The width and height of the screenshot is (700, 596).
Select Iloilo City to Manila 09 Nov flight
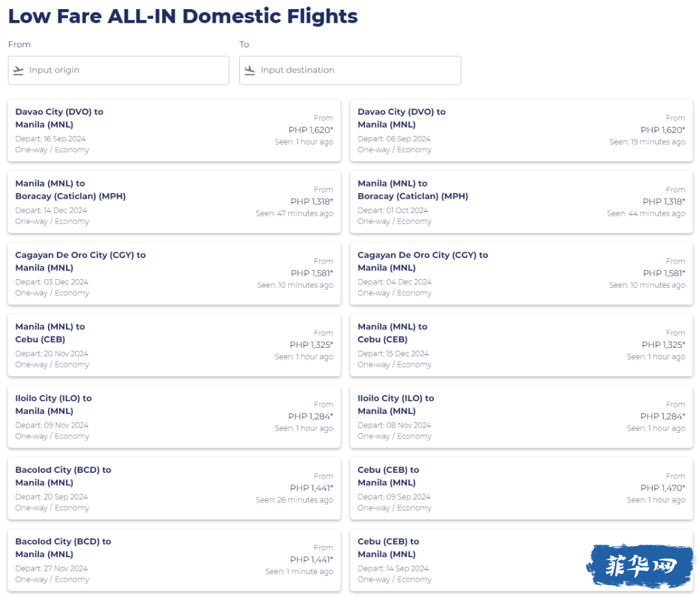(x=174, y=417)
